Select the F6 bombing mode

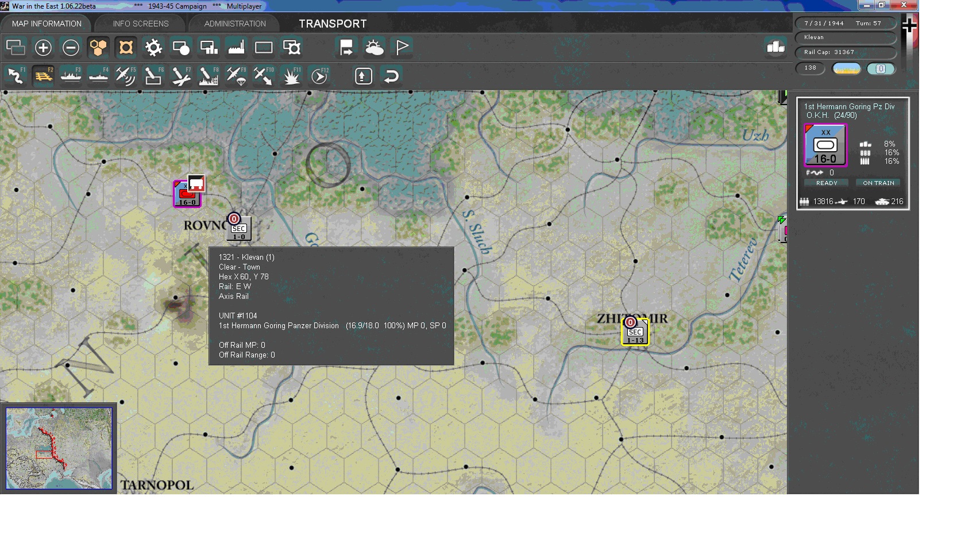[153, 76]
